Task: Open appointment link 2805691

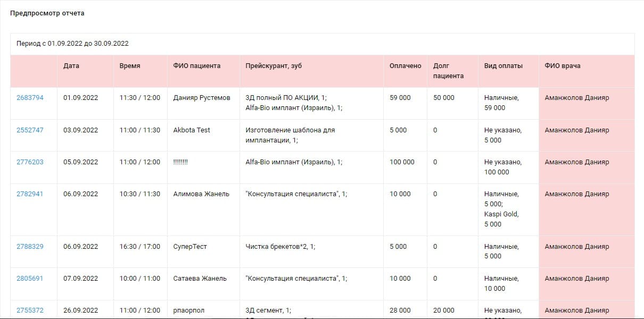Action: 30,279
